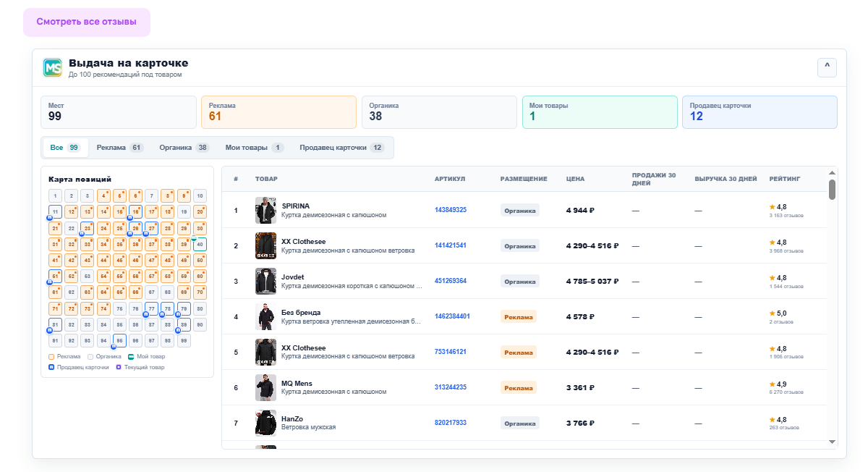This screenshot has width=868, height=472.
Task: Open the Продавец карточки 12 tab
Action: pyautogui.click(x=342, y=148)
